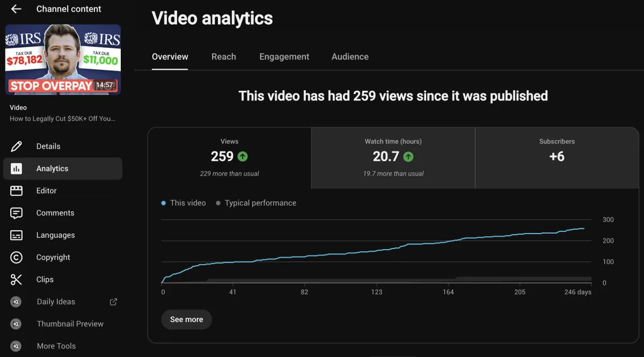The image size is (644, 357).
Task: Open the Languages subtitles icon
Action: click(x=16, y=235)
